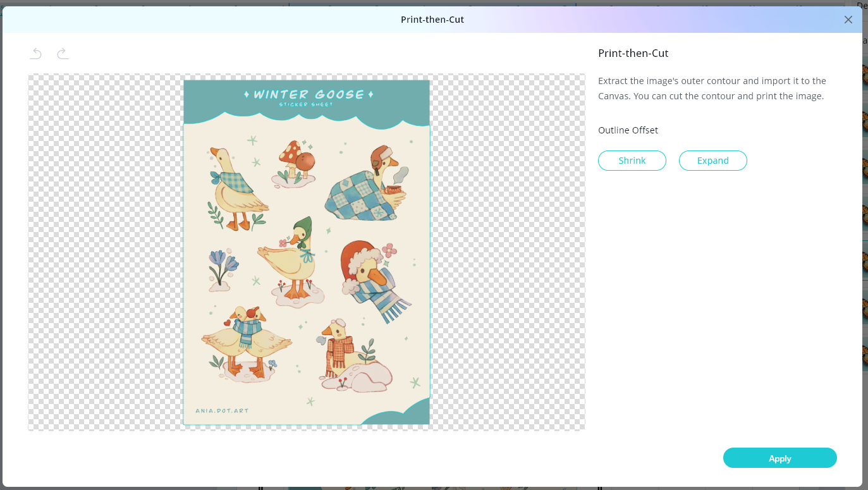Click the Winter Goose title in preview

click(309, 95)
